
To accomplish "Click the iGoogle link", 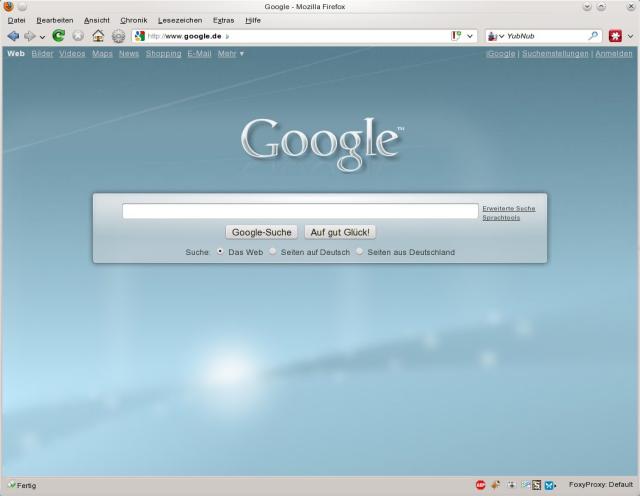I will (501, 53).
